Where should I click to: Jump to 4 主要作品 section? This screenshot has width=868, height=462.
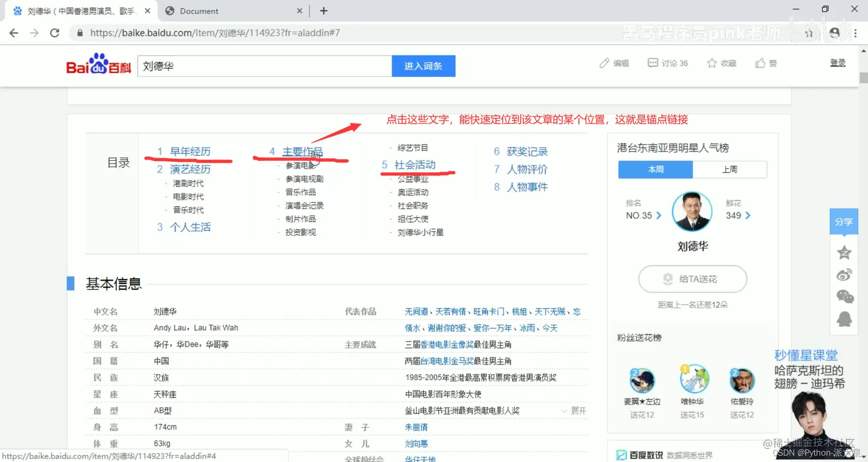point(296,152)
